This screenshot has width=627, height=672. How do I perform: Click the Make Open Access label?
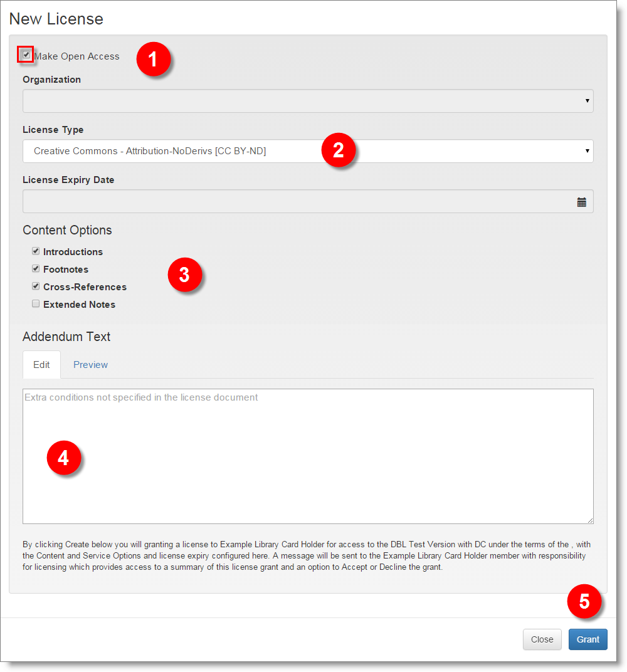click(x=76, y=56)
